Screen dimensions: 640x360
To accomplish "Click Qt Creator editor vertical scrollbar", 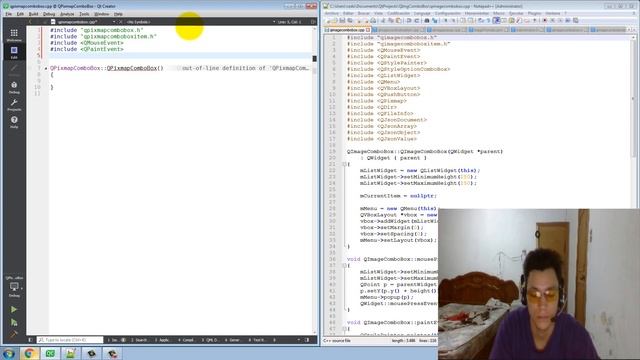I will [314, 180].
